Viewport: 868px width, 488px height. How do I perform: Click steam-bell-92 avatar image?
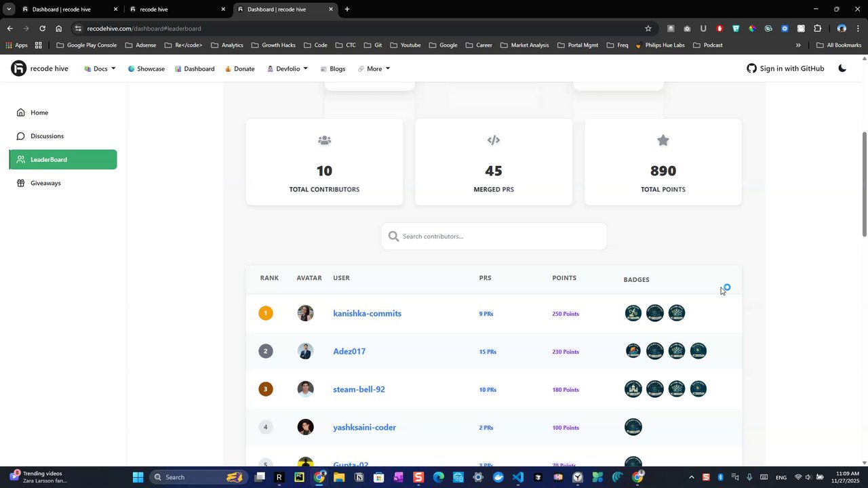306,389
